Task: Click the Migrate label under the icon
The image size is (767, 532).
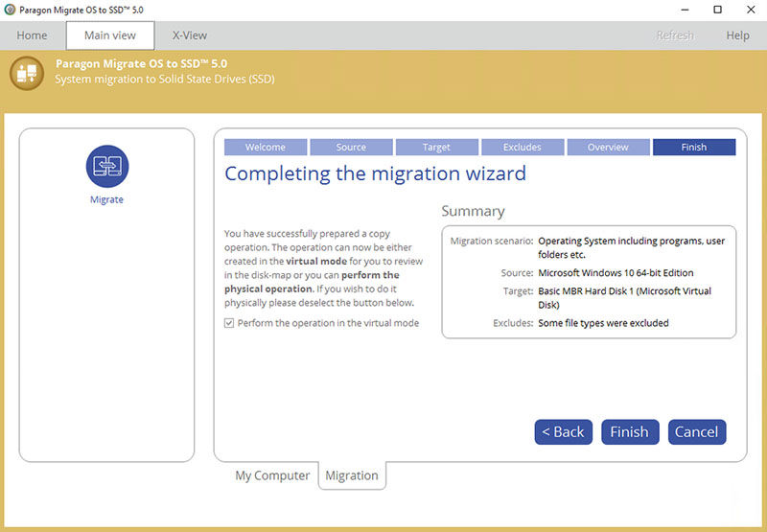Action: 106,199
